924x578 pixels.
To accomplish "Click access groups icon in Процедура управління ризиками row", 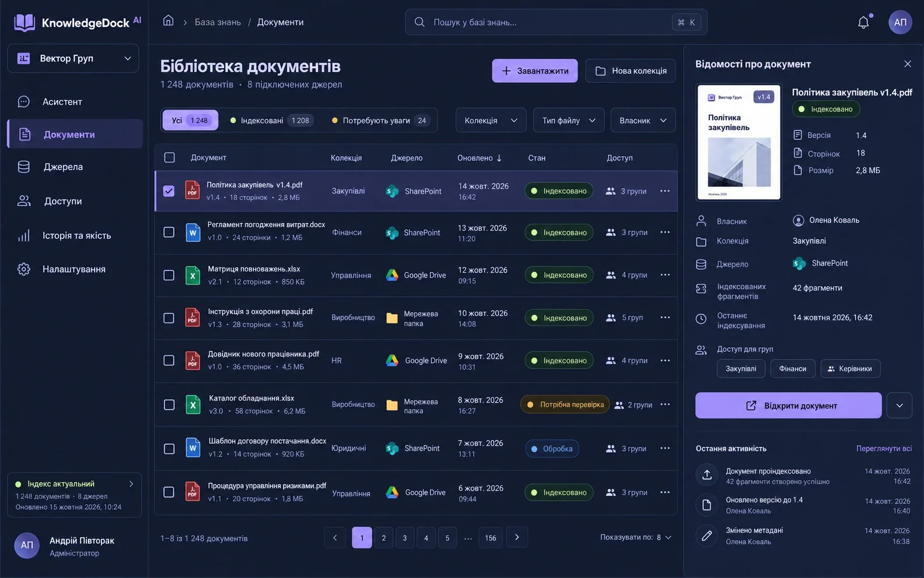I will (611, 492).
